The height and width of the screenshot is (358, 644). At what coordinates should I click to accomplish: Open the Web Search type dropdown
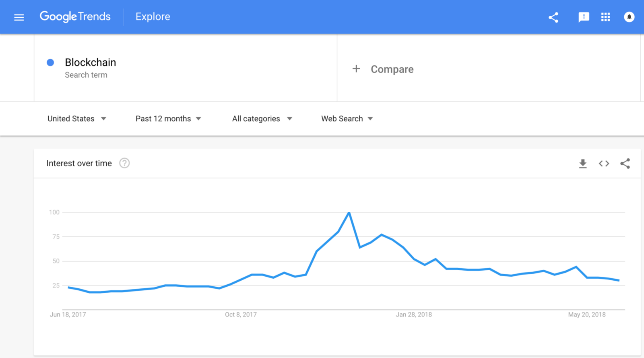pyautogui.click(x=347, y=118)
